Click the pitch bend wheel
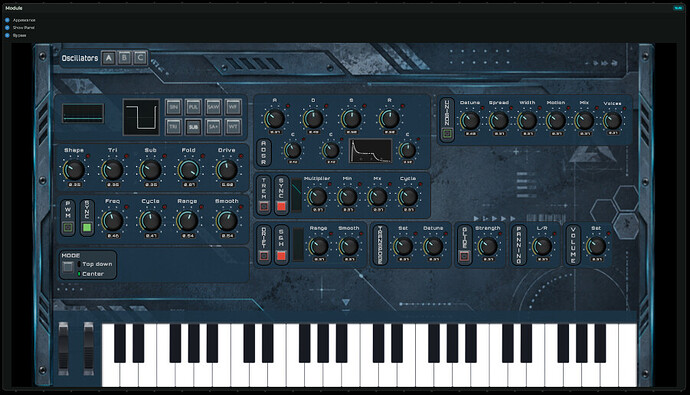The width and height of the screenshot is (690, 395). [x=63, y=349]
